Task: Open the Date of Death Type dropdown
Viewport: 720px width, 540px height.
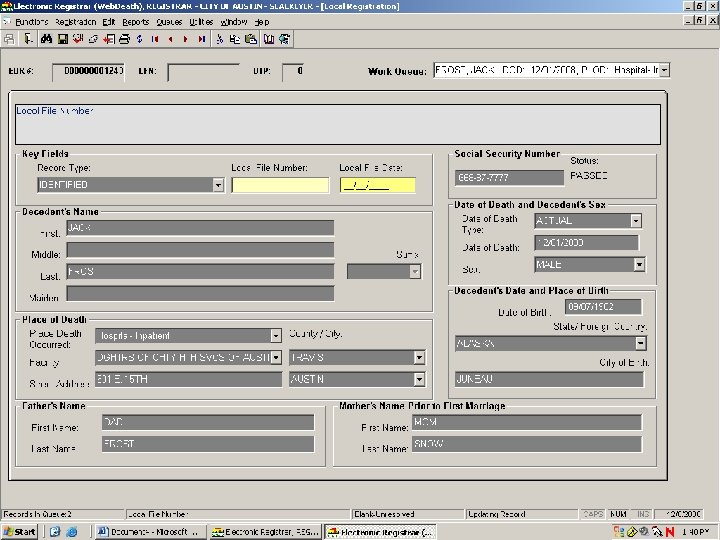Action: click(636, 221)
